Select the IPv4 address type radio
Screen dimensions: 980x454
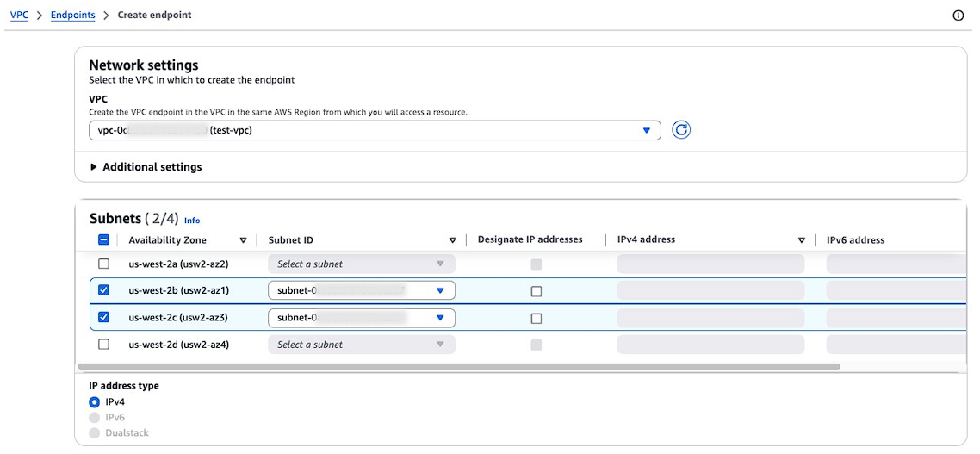pyautogui.click(x=95, y=402)
